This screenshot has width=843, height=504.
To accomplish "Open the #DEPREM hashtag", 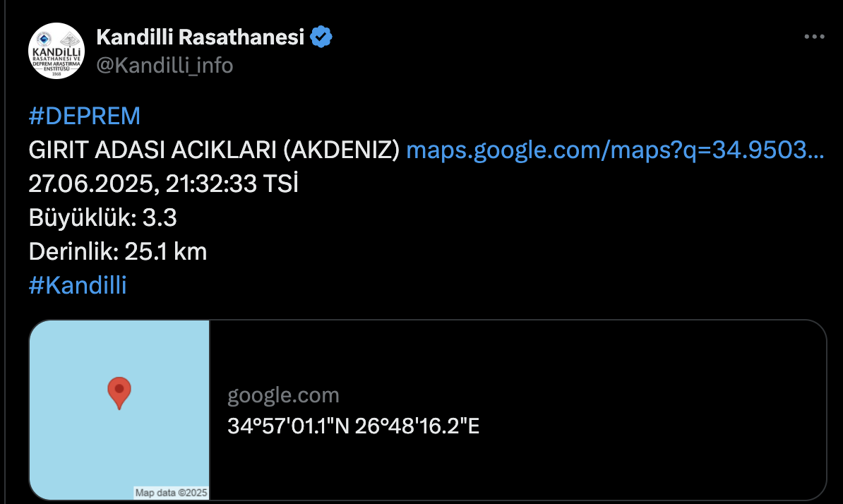I will point(85,116).
